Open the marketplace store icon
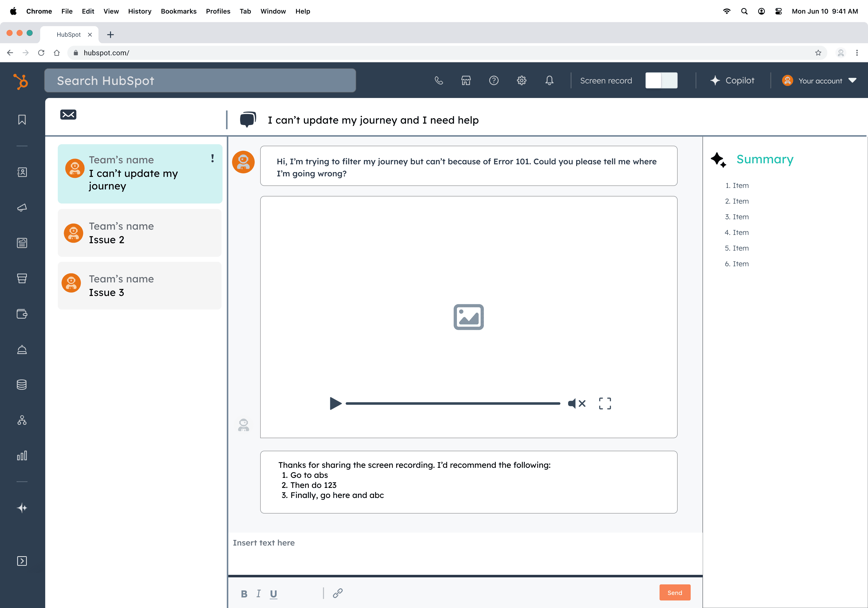The width and height of the screenshot is (868, 608). point(466,81)
